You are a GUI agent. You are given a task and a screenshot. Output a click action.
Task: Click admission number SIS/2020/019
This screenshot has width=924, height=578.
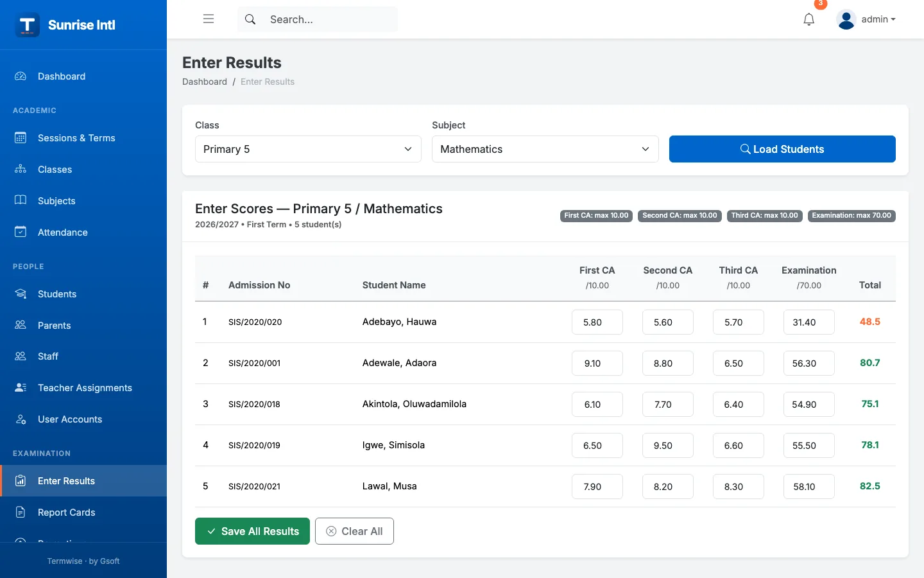(x=255, y=446)
